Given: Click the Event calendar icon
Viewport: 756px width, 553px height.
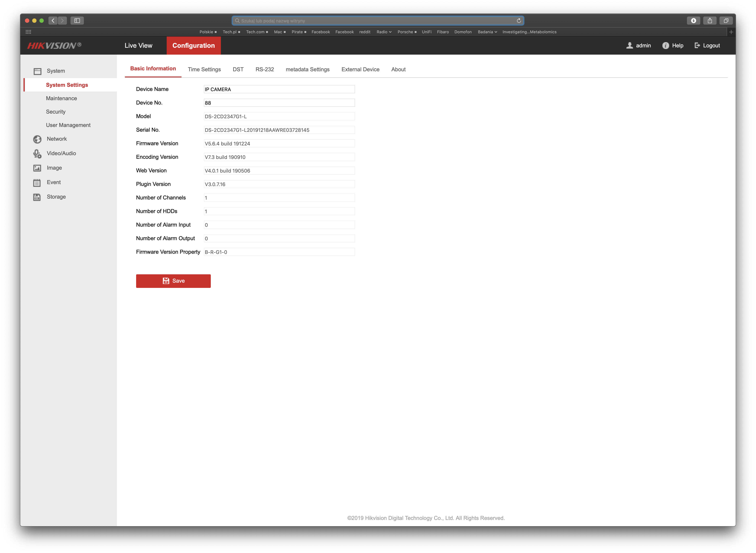Looking at the screenshot, I should click(37, 182).
